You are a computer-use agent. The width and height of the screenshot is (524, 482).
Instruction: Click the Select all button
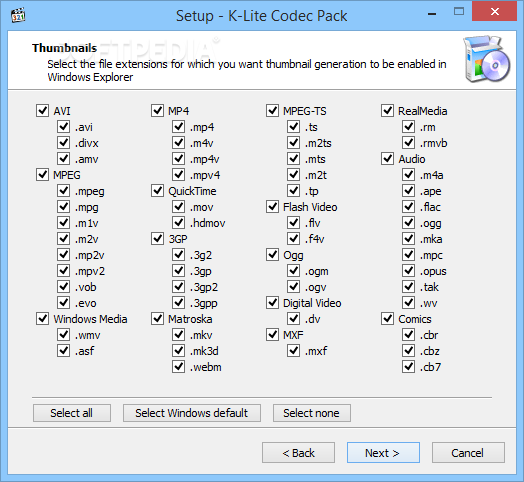click(72, 413)
